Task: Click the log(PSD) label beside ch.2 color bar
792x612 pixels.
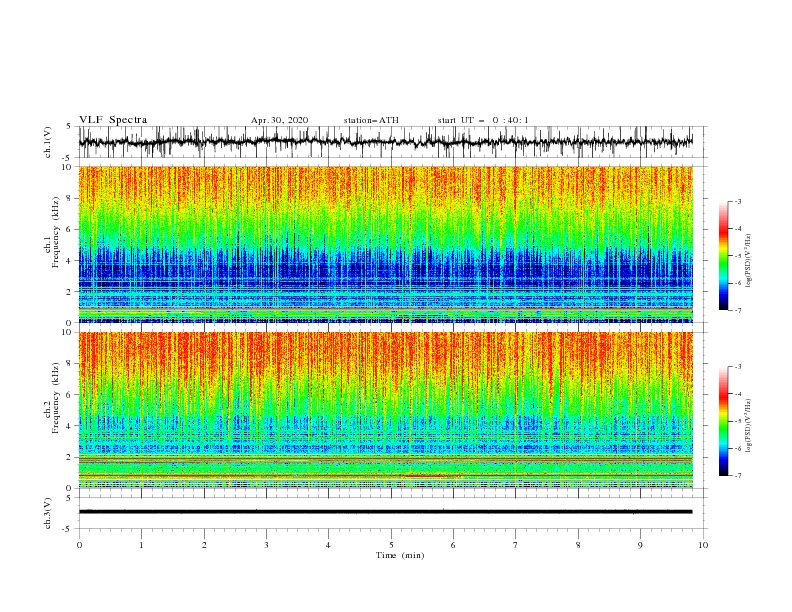Action: (x=748, y=426)
